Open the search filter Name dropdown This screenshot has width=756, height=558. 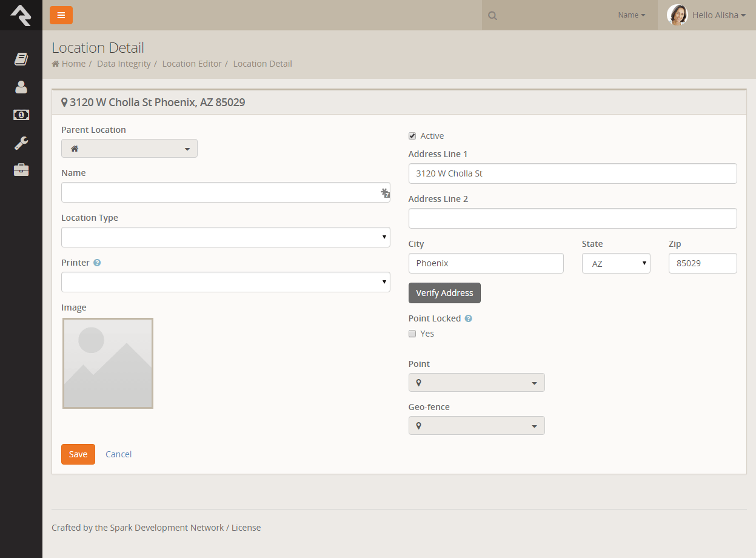click(x=632, y=15)
